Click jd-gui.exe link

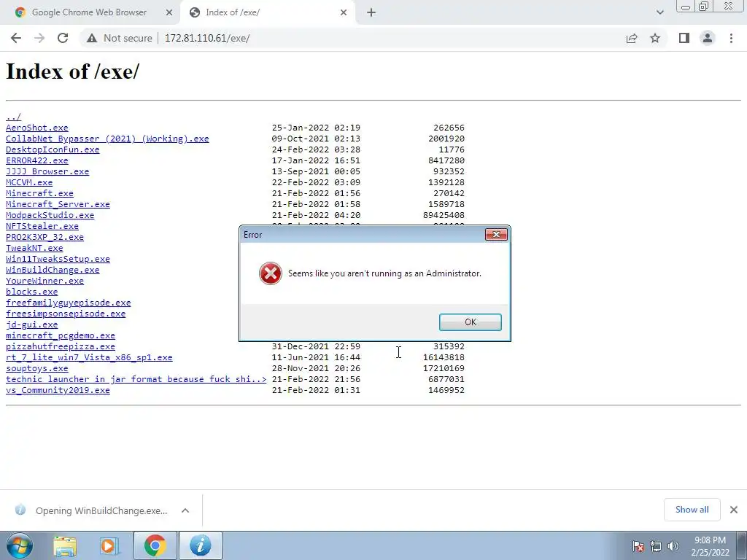(31, 324)
